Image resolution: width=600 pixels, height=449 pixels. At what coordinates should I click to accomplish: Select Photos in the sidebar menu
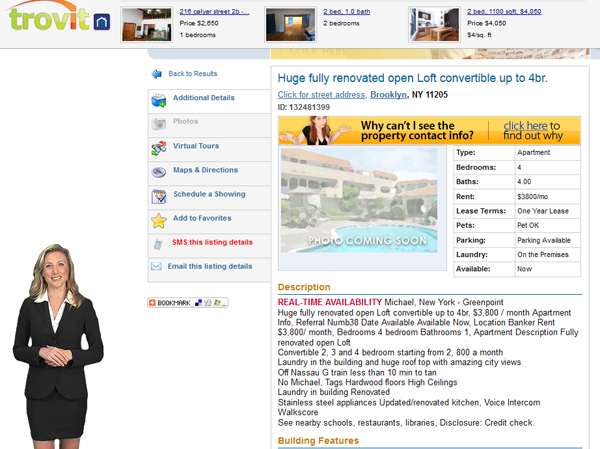pyautogui.click(x=186, y=121)
